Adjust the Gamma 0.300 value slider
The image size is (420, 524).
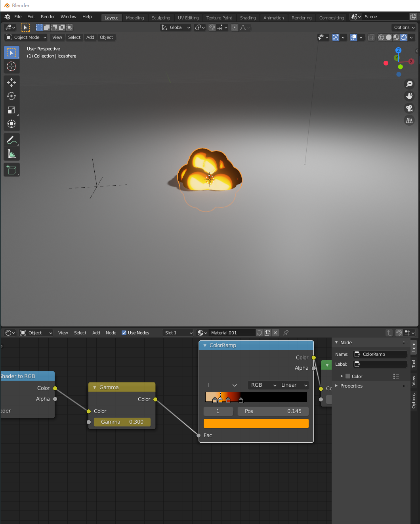click(122, 422)
